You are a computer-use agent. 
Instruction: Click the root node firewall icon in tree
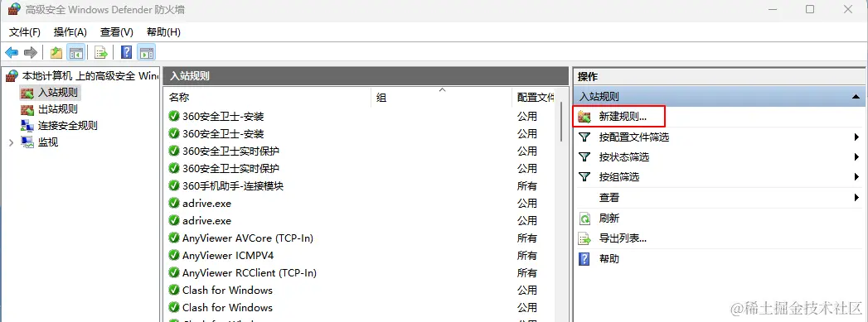pyautogui.click(x=12, y=75)
